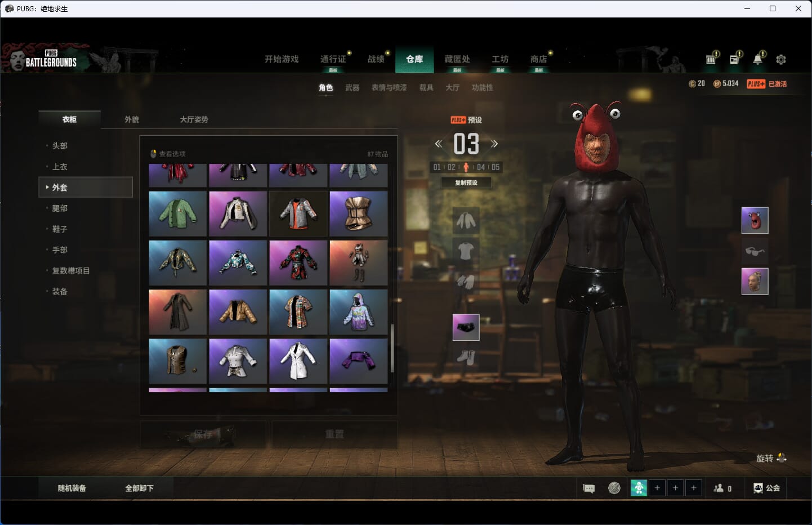This screenshot has height=525, width=812.
Task: Switch to preset 04
Action: (481, 167)
